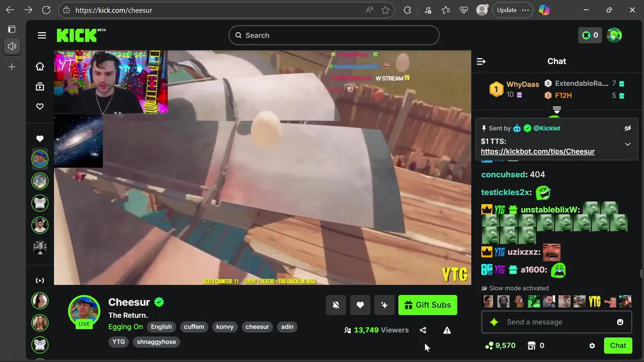The height and width of the screenshot is (362, 644).
Task: Select the konvy tag
Action: point(225,327)
